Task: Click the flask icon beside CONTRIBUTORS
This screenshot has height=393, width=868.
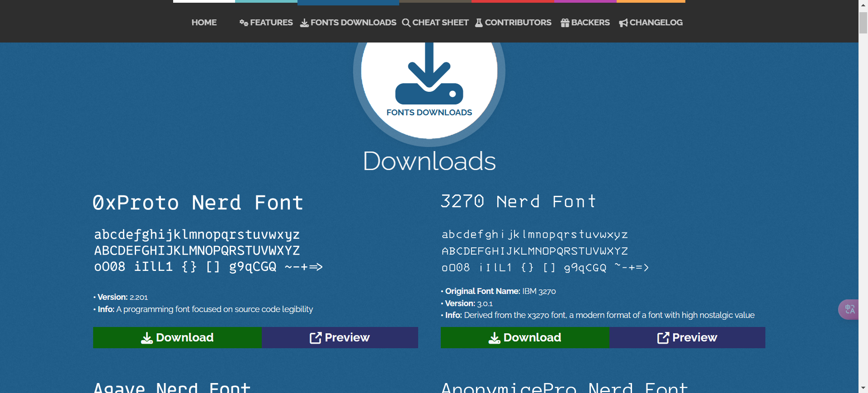Action: click(479, 23)
